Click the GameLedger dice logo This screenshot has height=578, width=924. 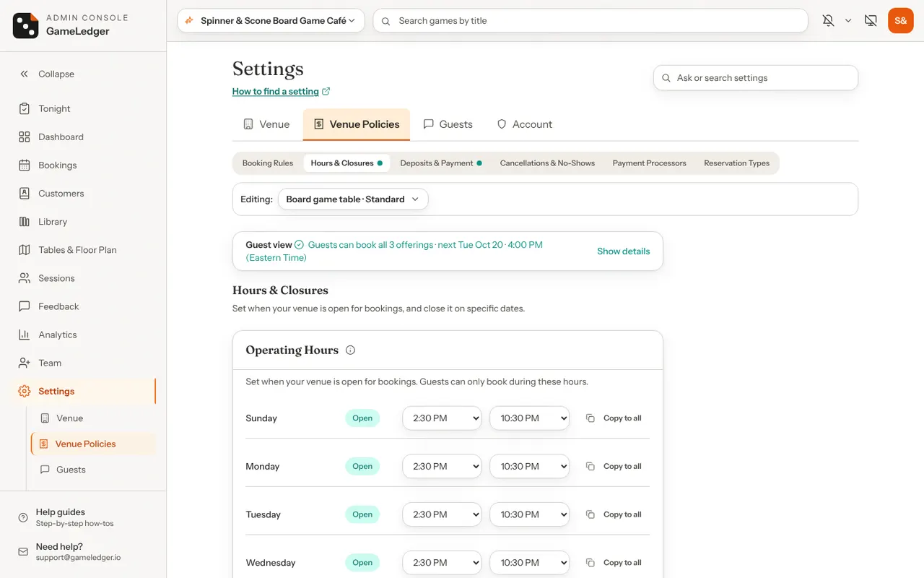[x=25, y=25]
